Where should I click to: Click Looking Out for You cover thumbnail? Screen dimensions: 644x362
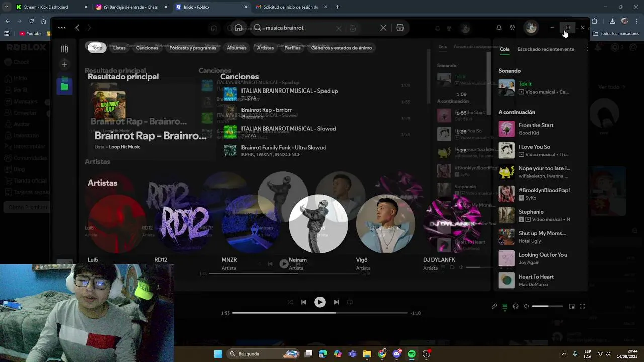[506, 258]
